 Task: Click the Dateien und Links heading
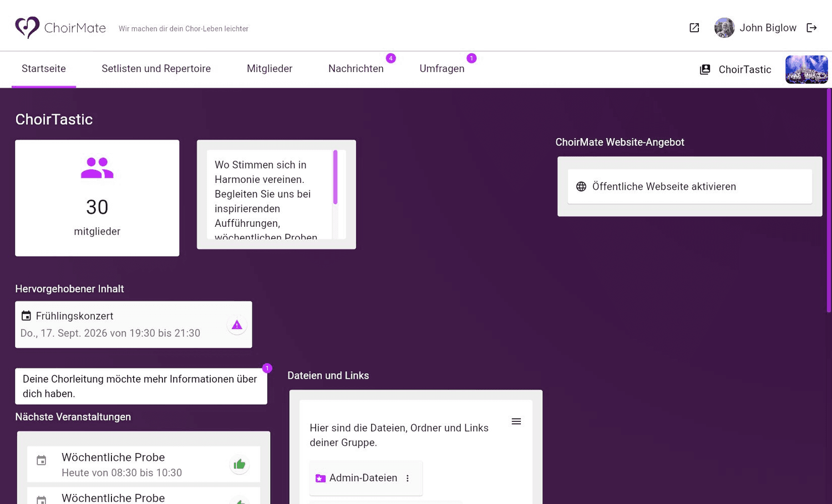(328, 375)
